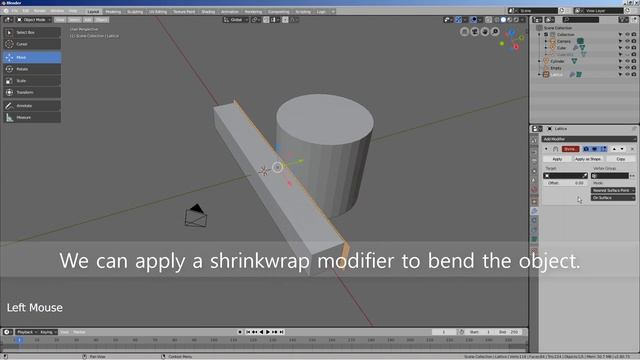640x360 pixels.
Task: Remove the Shrinkwrap modifier with X
Action: pos(632,149)
